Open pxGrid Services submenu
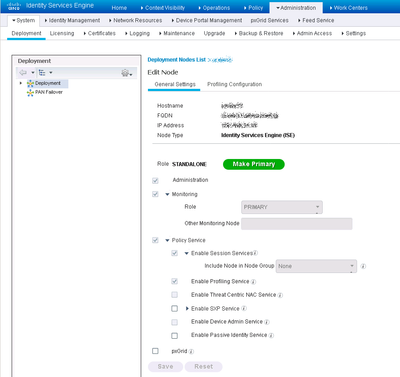 [x=269, y=20]
